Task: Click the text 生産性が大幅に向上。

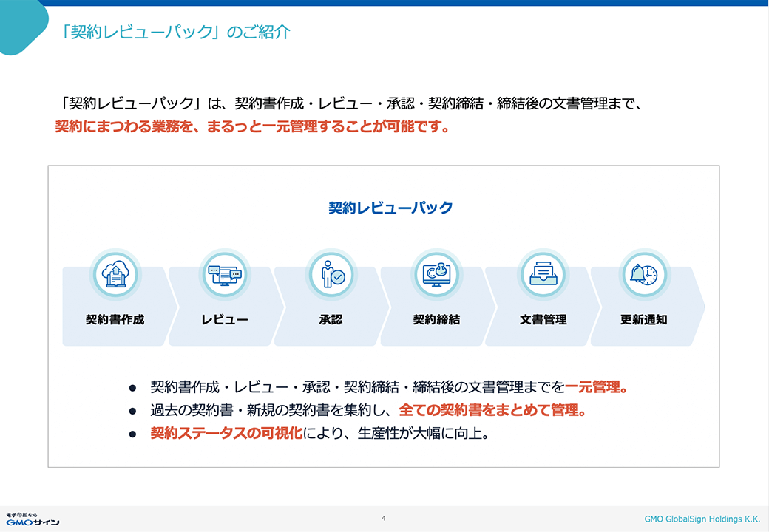Action: (423, 434)
